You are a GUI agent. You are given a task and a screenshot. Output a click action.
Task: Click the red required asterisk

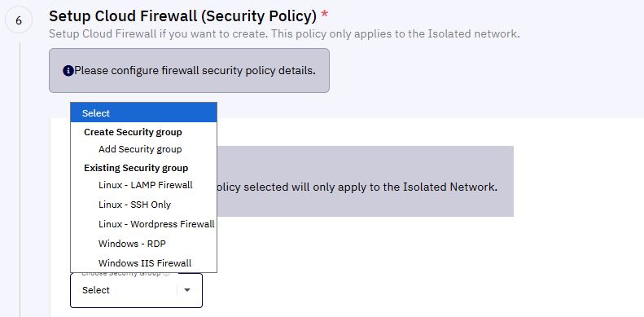click(x=325, y=15)
